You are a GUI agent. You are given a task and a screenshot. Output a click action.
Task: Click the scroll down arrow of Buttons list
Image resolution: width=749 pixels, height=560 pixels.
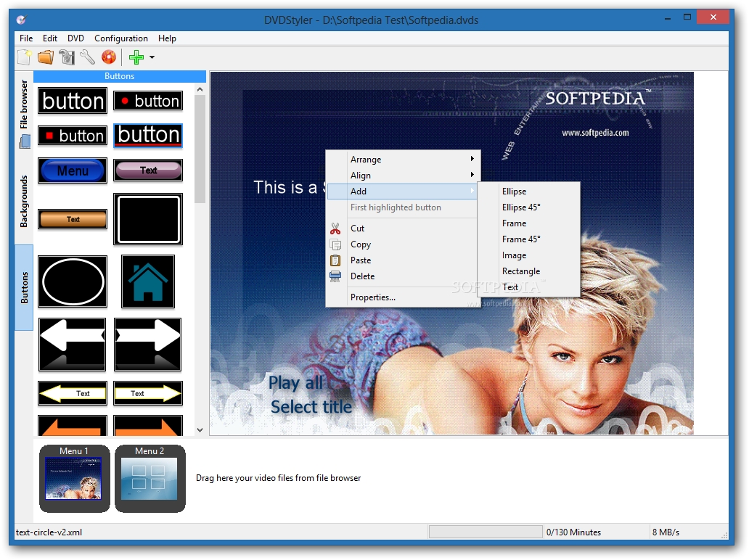[200, 429]
